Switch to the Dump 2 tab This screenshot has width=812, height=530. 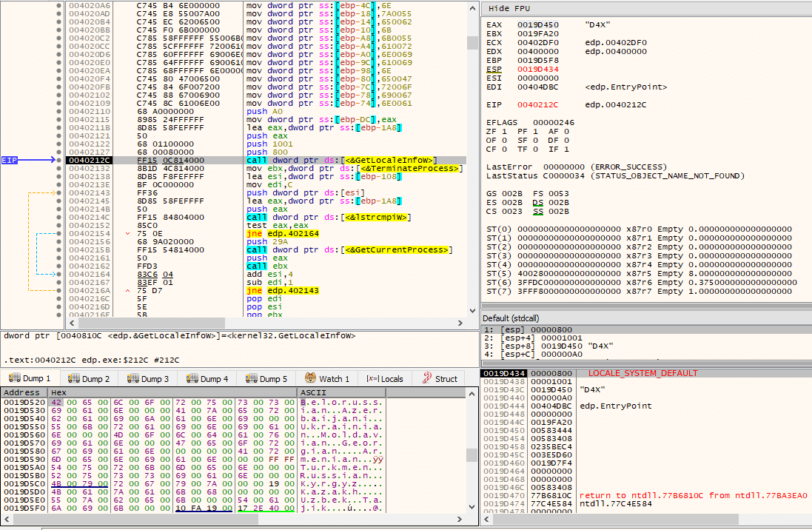click(x=89, y=379)
